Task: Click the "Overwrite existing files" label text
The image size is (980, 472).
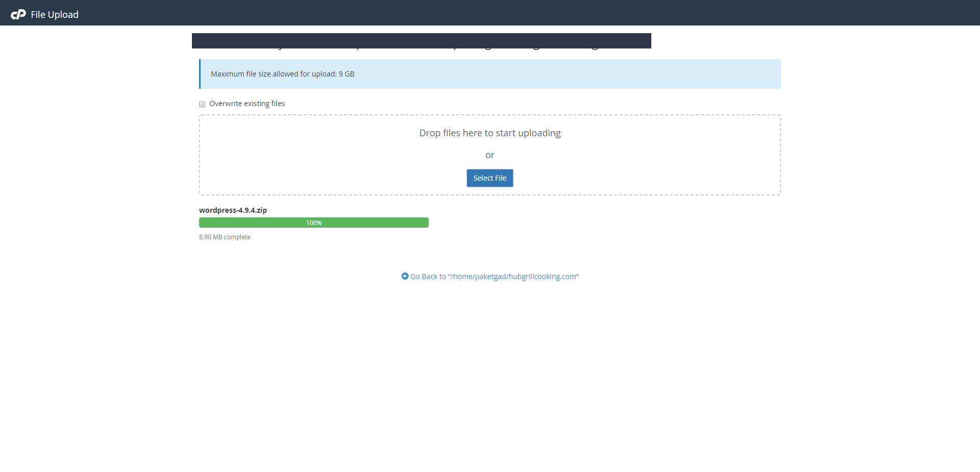Action: [247, 104]
